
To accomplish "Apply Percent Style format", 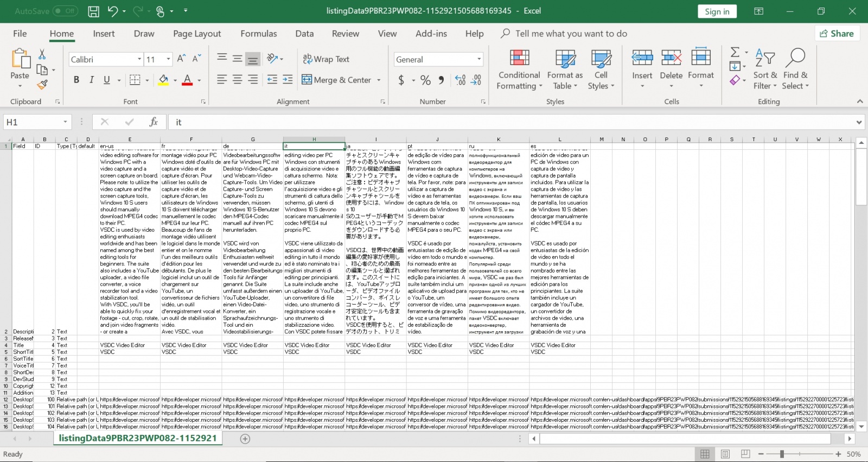I will (x=426, y=80).
